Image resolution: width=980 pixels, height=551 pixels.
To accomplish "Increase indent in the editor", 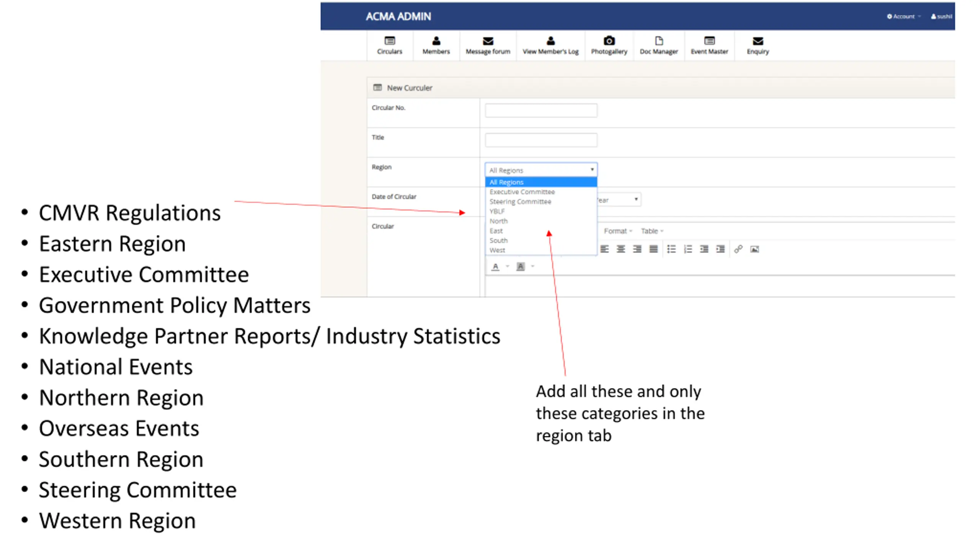I will point(720,249).
